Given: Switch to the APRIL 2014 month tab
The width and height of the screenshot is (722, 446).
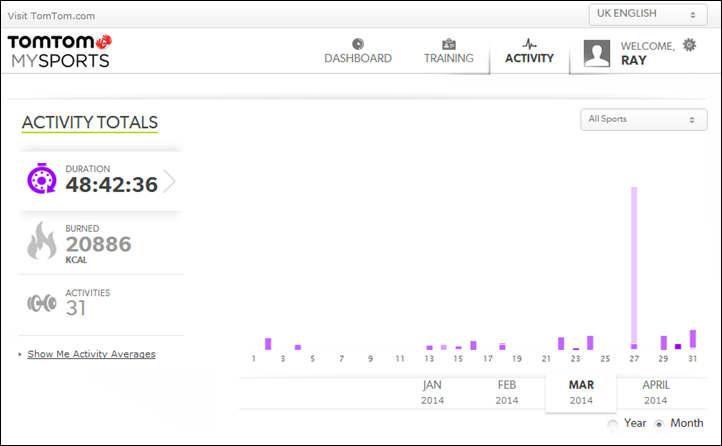Looking at the screenshot, I should click(656, 393).
